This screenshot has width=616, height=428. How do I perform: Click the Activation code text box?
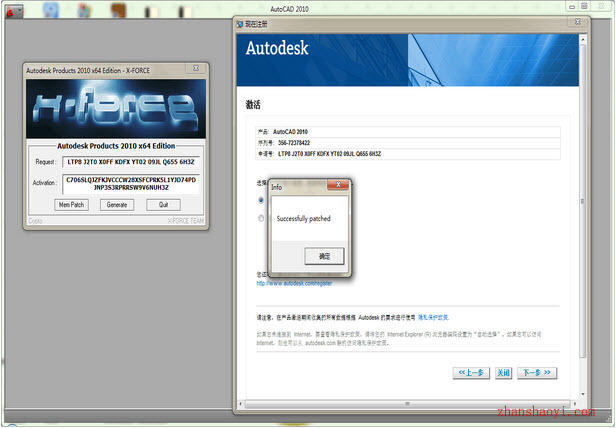pos(130,183)
